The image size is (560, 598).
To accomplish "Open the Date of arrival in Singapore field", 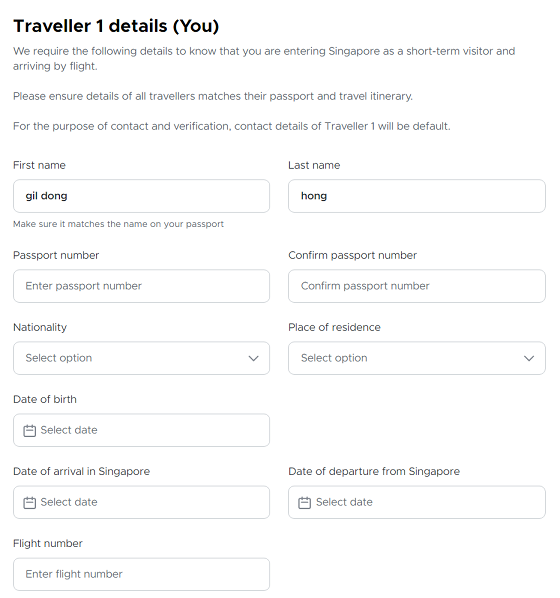I will tap(142, 502).
